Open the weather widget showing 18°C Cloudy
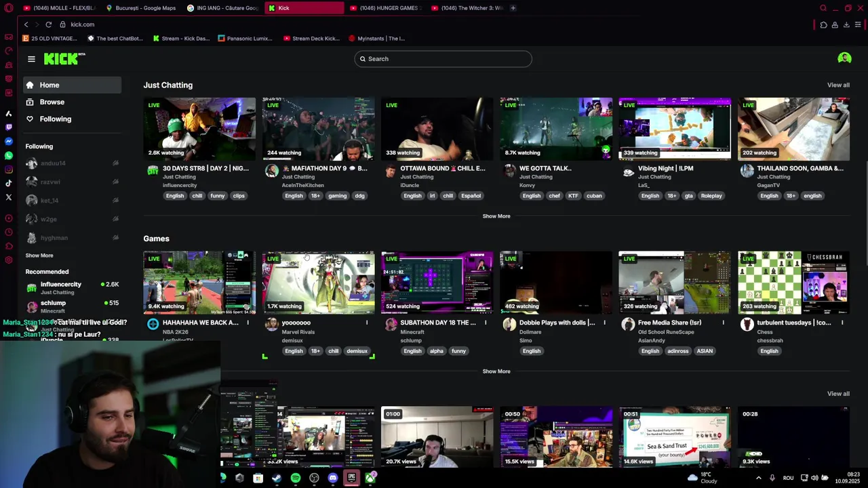The image size is (868, 488). click(x=703, y=478)
